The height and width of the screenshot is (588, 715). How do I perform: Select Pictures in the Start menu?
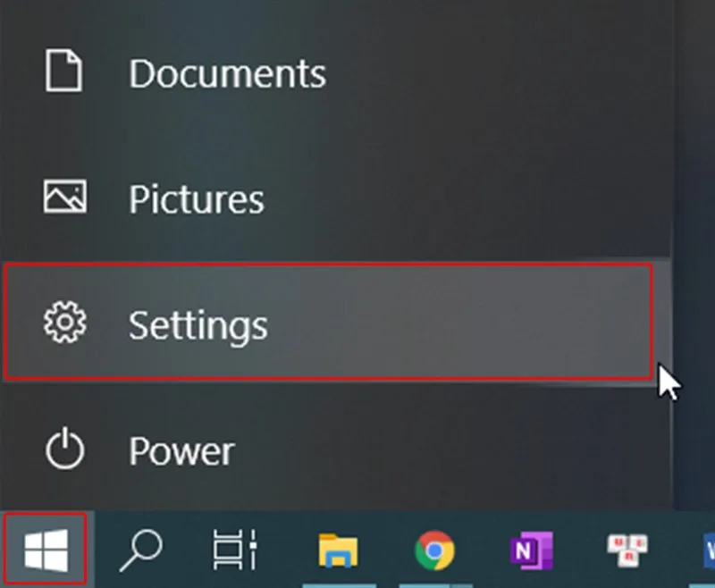pyautogui.click(x=196, y=198)
